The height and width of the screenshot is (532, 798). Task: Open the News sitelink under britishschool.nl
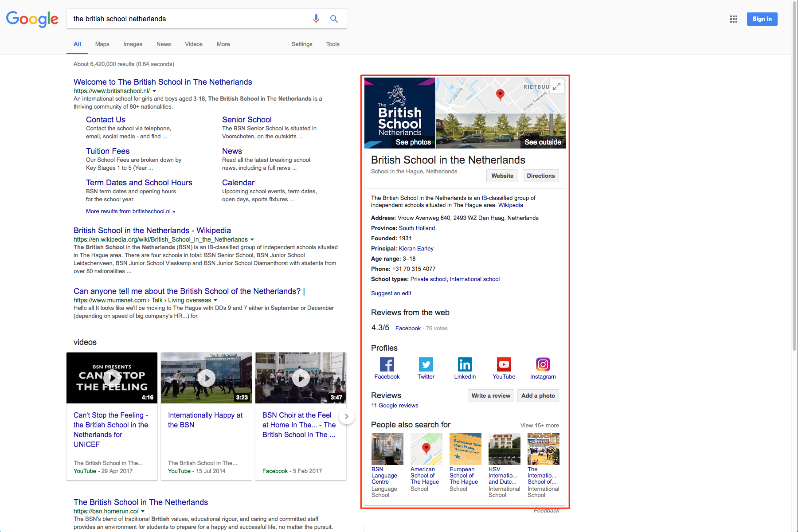[232, 151]
